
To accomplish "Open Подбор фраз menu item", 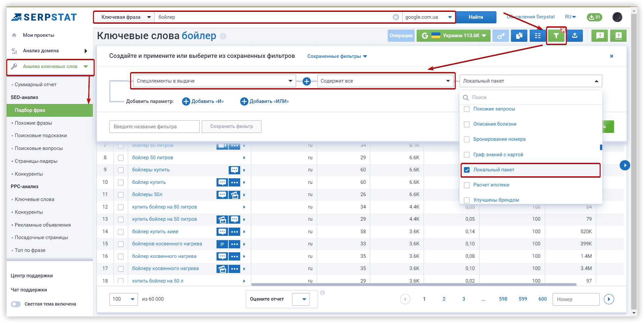I will [x=50, y=111].
